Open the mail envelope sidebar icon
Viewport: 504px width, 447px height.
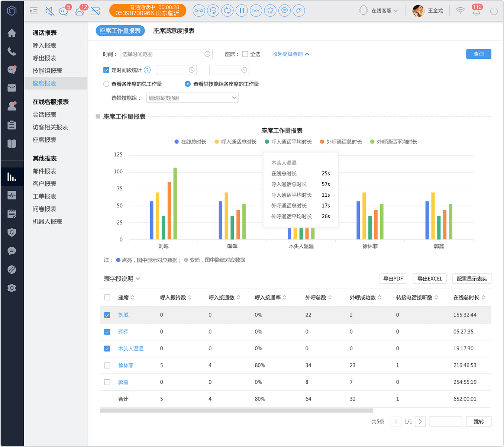click(12, 88)
